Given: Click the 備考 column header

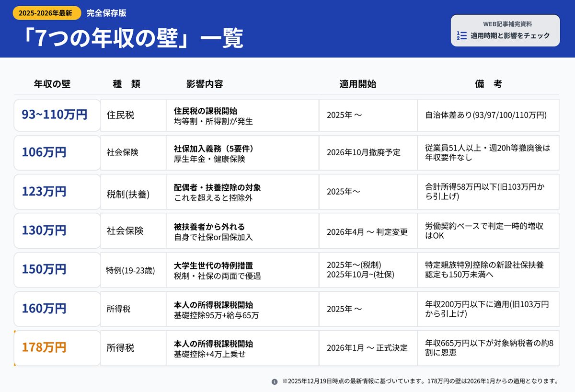Looking at the screenshot, I should [488, 84].
